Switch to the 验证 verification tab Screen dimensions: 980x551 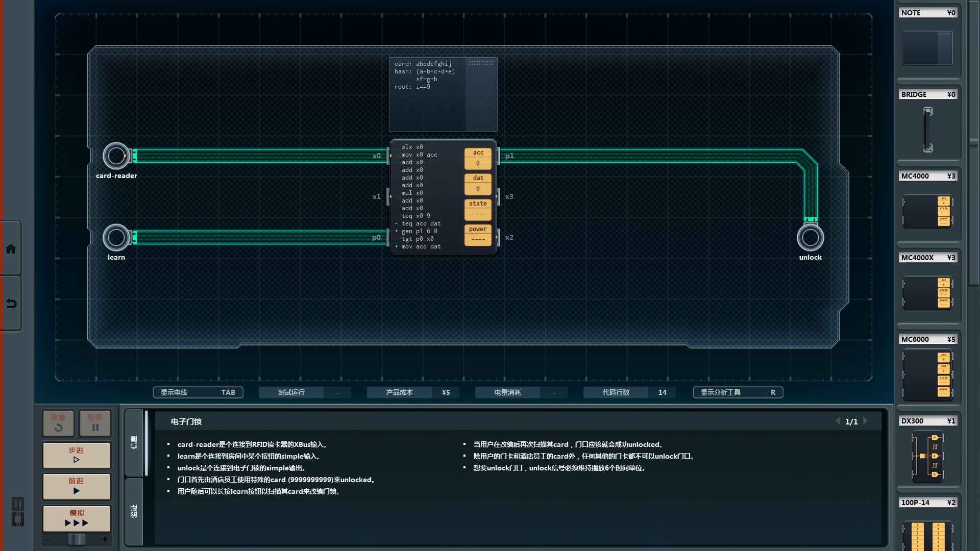click(134, 511)
